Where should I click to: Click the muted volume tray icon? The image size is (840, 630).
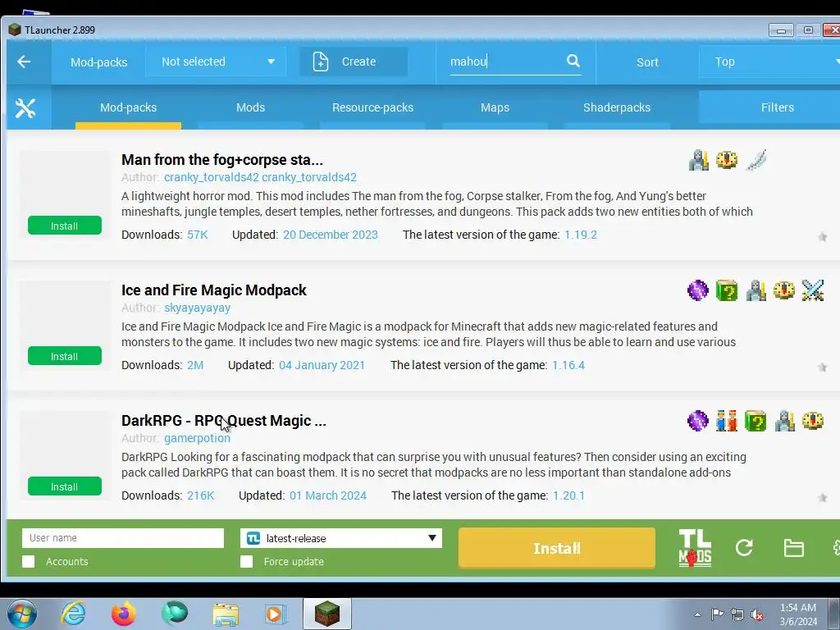pyautogui.click(x=757, y=614)
